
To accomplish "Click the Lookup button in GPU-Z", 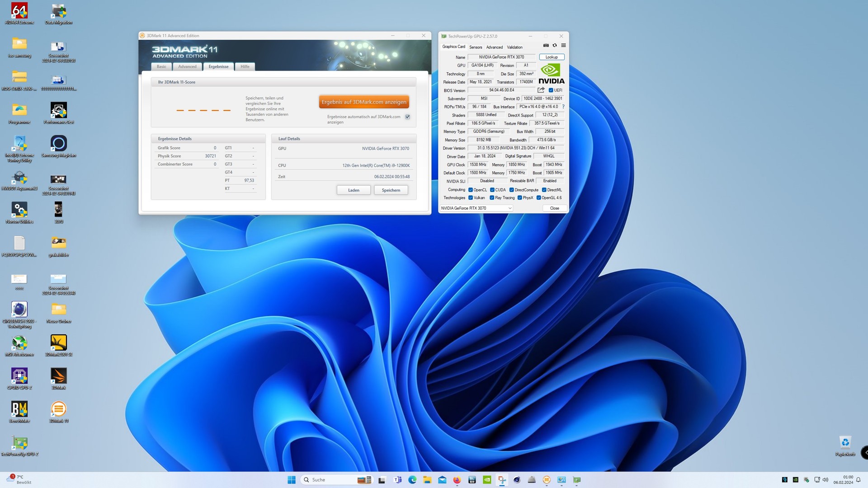I will tap(552, 57).
